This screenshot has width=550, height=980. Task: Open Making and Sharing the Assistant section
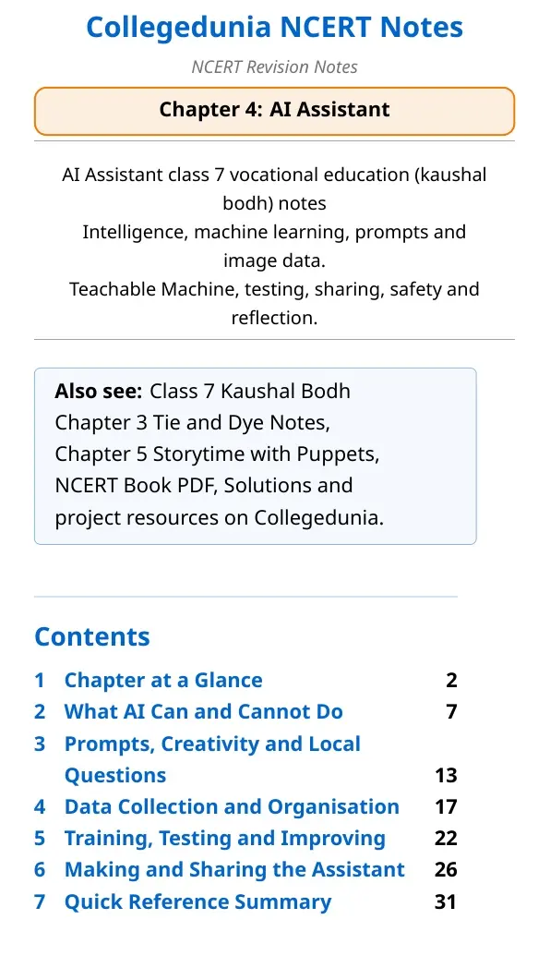pyautogui.click(x=234, y=870)
